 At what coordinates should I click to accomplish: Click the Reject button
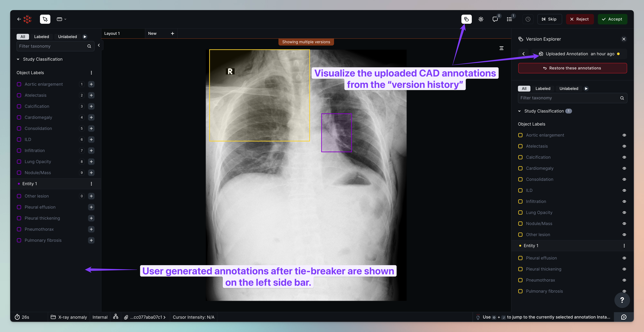click(x=580, y=19)
